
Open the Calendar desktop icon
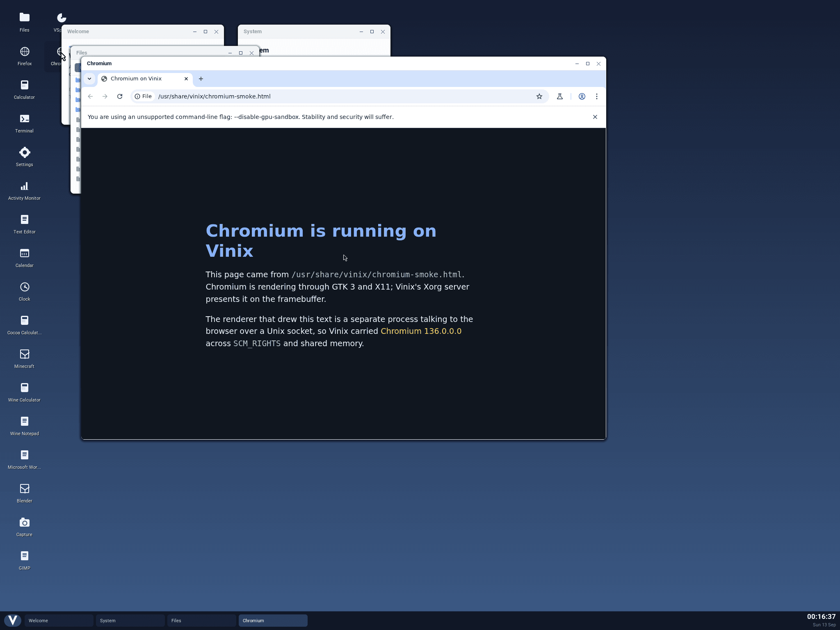click(25, 257)
